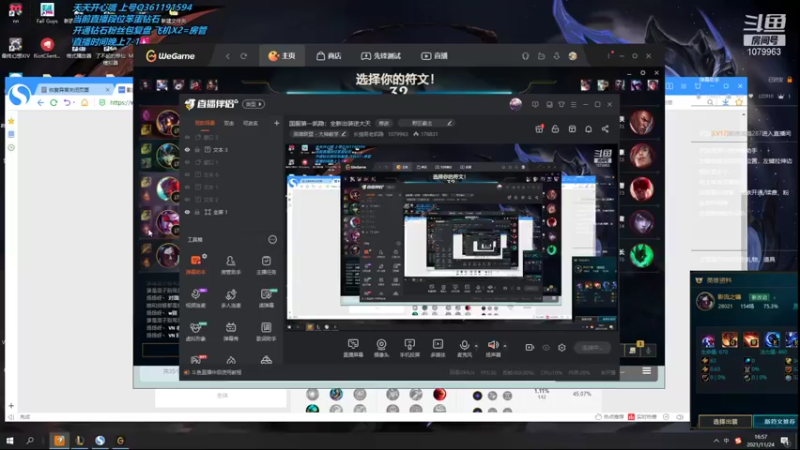Click WeGame refresh icon
Viewport: 800px width, 450px height.
(243, 56)
